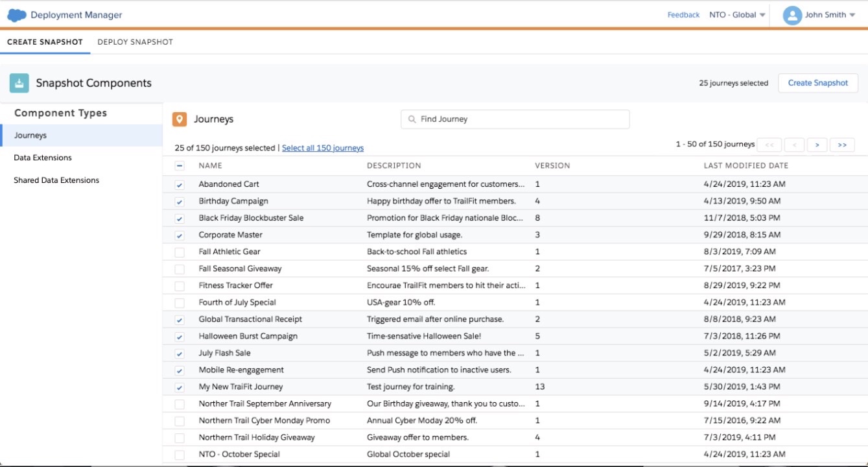Click the Snapshot Components download icon
The width and height of the screenshot is (868, 467).
click(x=19, y=83)
